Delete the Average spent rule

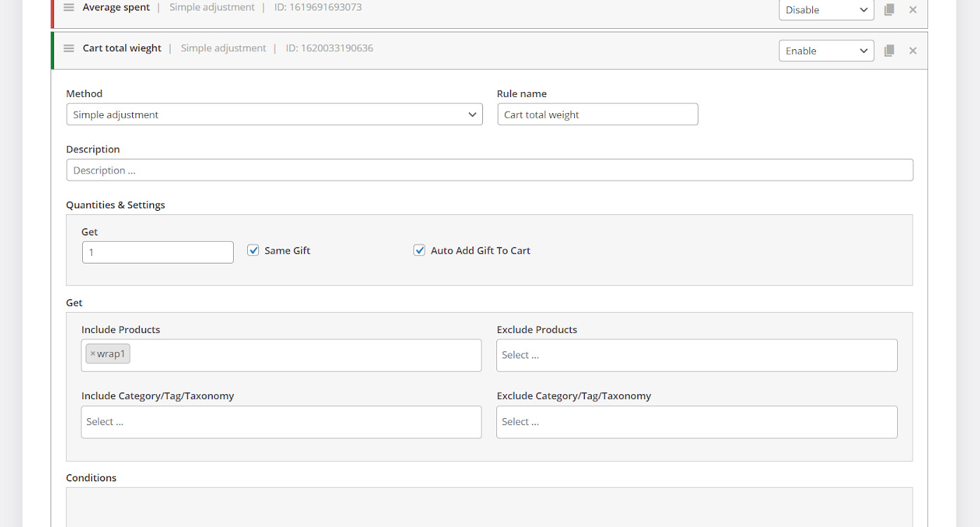[913, 10]
